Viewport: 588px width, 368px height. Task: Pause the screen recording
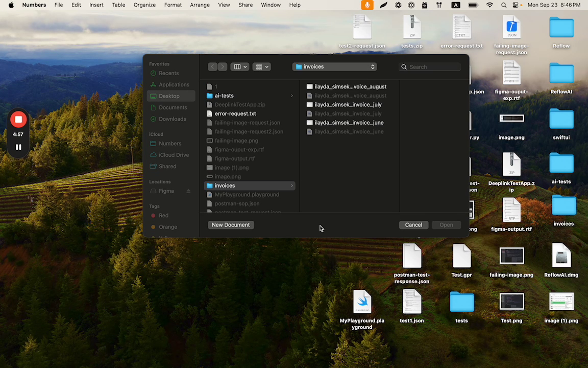(x=18, y=147)
